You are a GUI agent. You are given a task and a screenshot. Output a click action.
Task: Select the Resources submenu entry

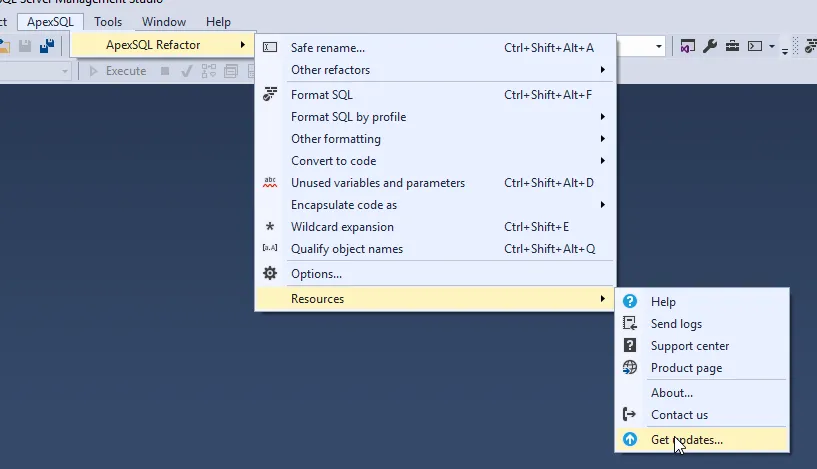(x=435, y=299)
